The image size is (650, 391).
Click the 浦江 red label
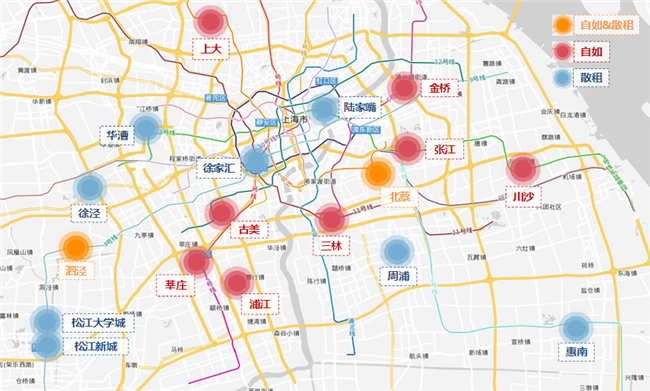(x=260, y=304)
